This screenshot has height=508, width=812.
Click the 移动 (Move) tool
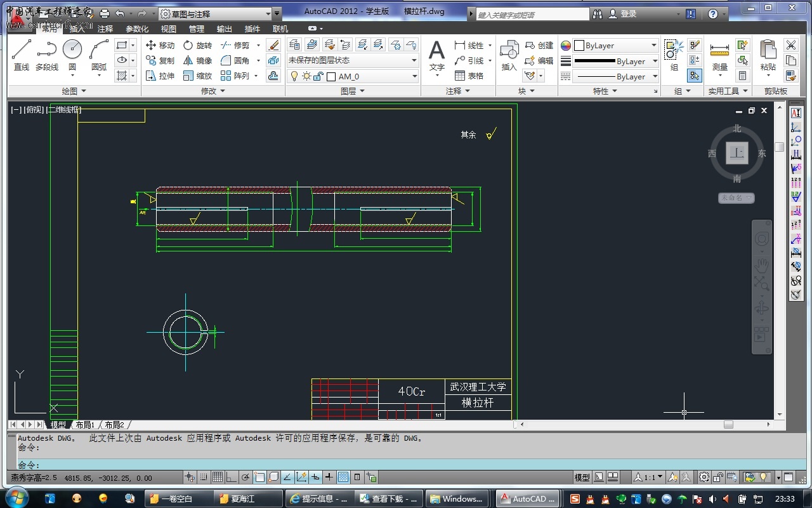[160, 45]
